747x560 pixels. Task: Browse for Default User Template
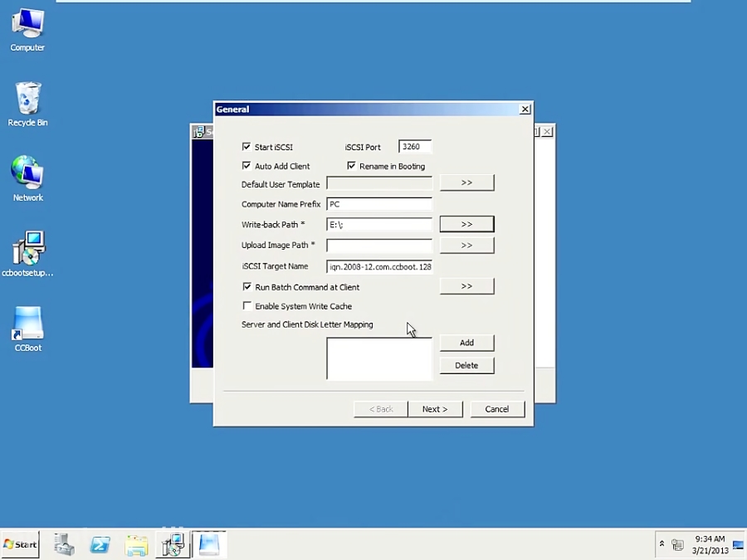[466, 183]
